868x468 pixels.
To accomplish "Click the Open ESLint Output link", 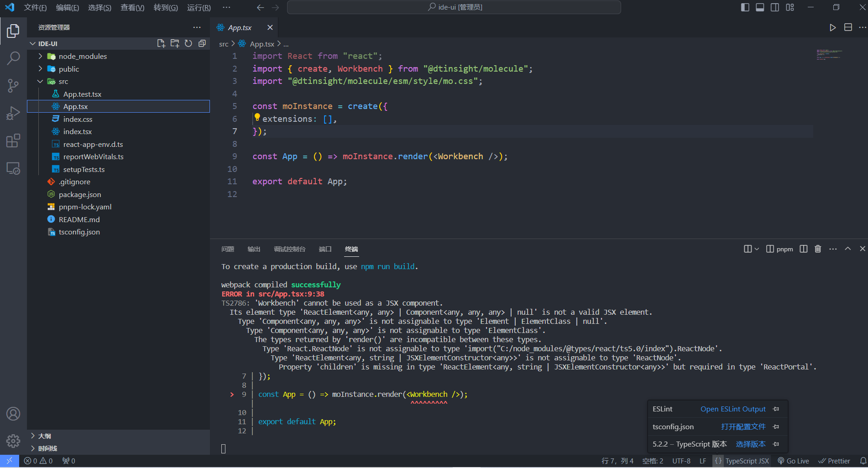I will [732, 409].
